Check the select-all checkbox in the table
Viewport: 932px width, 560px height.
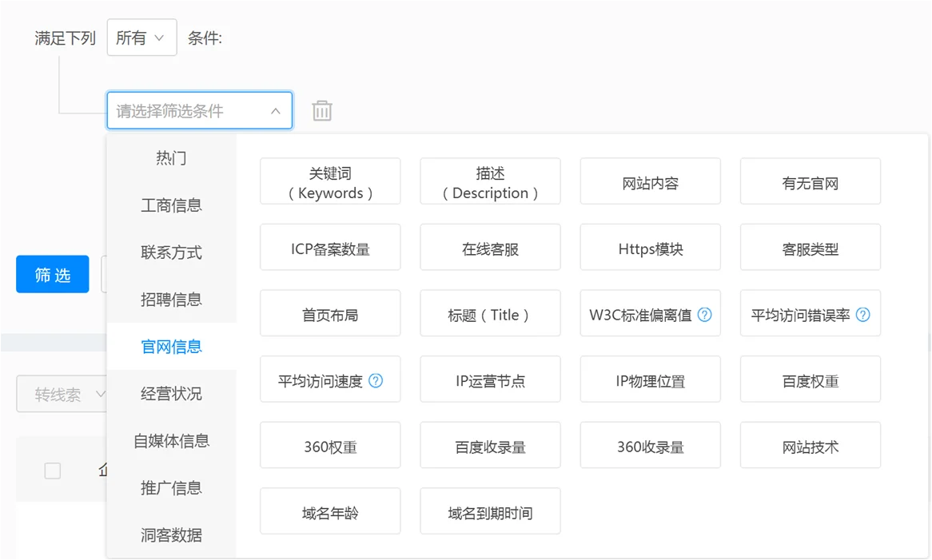pos(52,471)
